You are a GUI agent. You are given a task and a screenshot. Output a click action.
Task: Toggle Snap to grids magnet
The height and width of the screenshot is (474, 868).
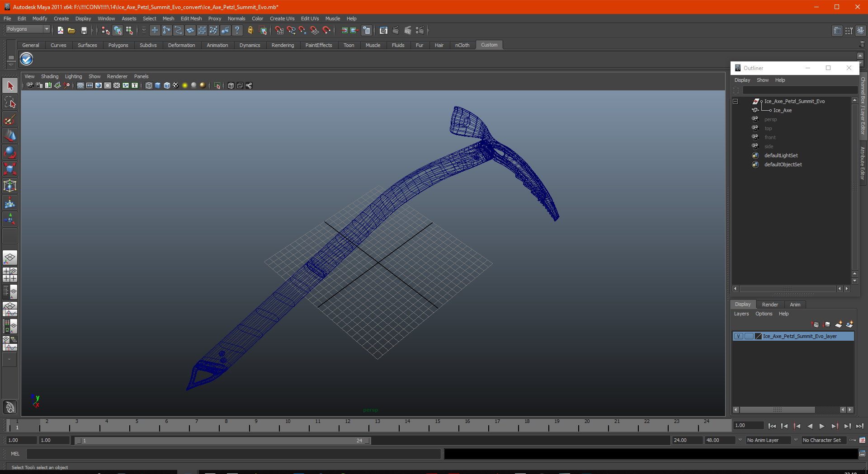[x=279, y=30]
